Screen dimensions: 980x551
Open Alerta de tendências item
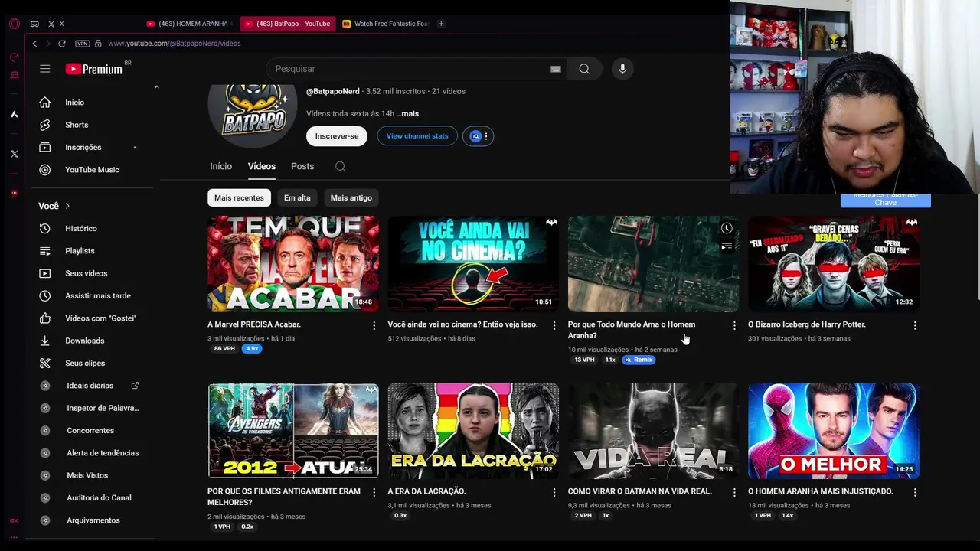[x=90, y=453]
